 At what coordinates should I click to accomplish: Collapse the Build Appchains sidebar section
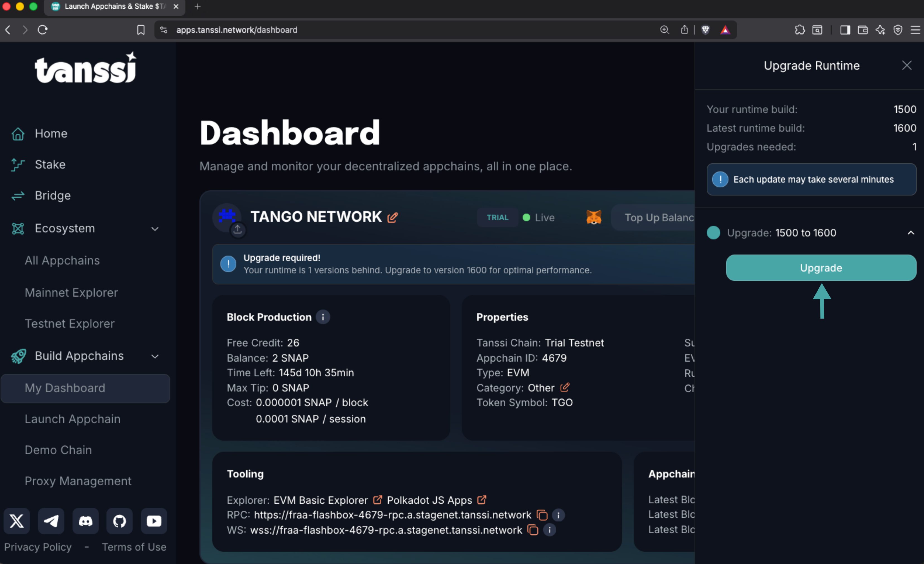click(155, 356)
